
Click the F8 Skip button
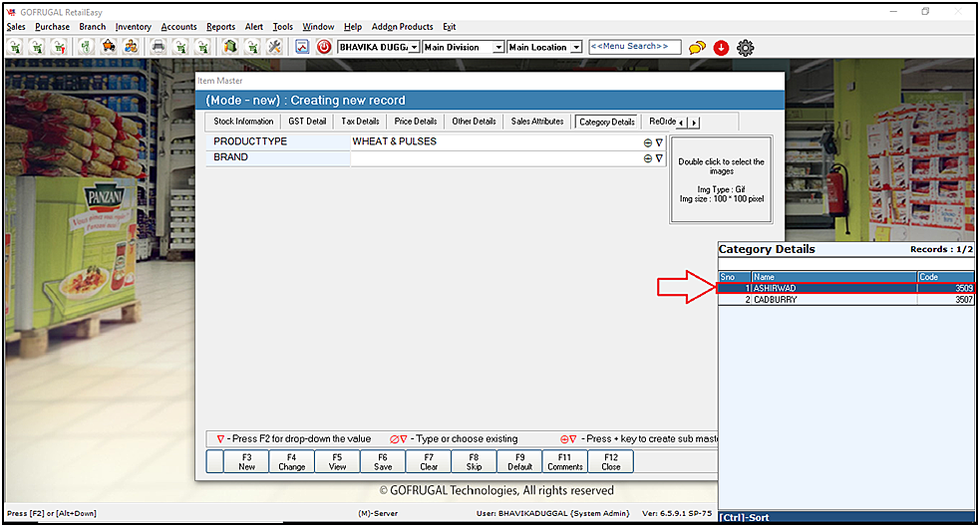(474, 462)
